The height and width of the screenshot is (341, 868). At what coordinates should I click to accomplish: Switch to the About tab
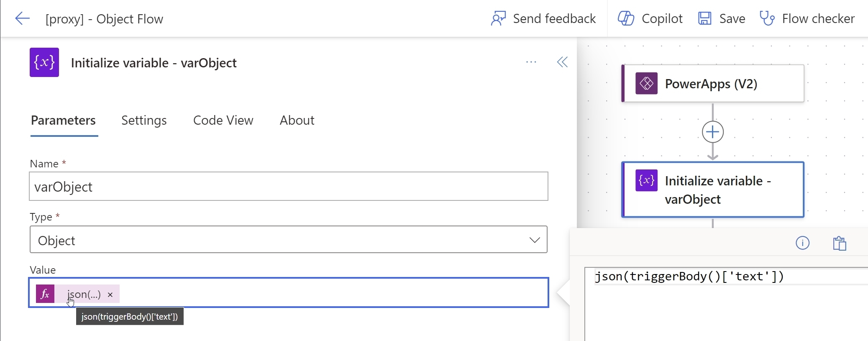click(297, 120)
